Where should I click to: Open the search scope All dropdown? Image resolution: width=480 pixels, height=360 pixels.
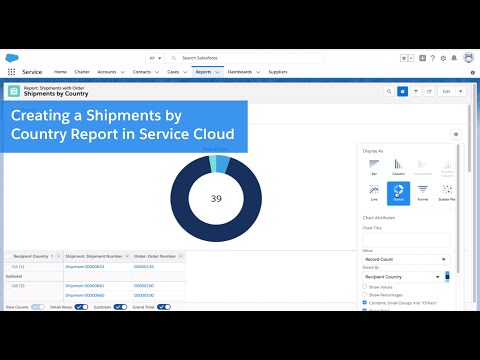[x=155, y=58]
